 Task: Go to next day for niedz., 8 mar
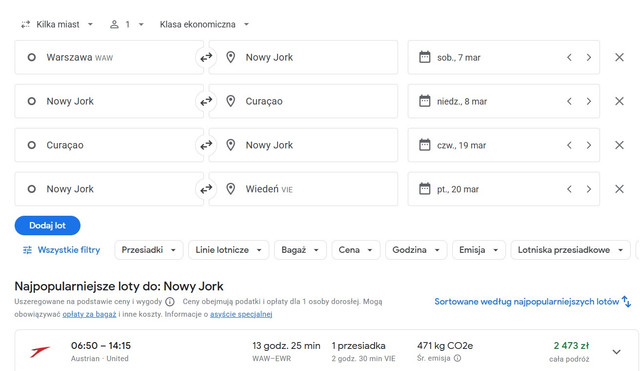point(589,101)
